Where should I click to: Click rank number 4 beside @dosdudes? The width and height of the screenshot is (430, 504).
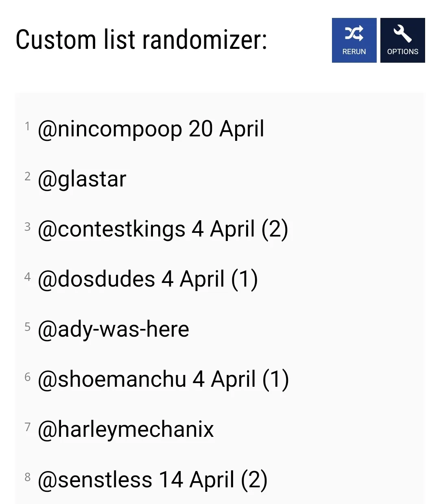(27, 277)
